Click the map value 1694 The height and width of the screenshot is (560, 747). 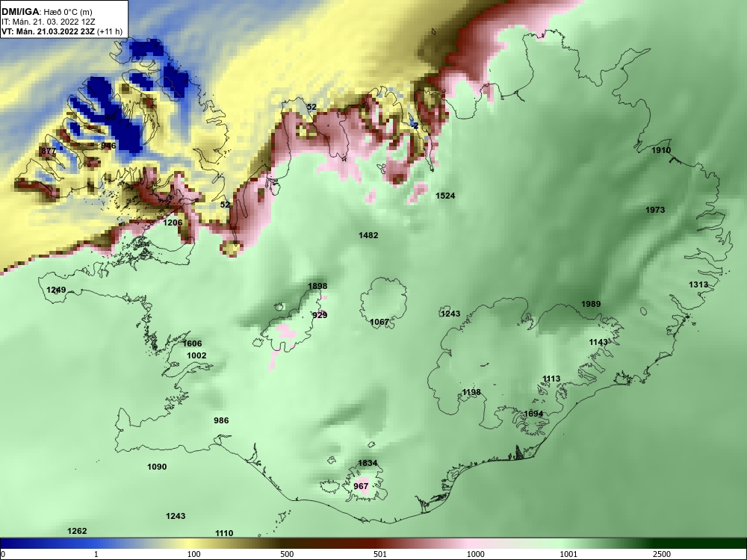pyautogui.click(x=533, y=414)
